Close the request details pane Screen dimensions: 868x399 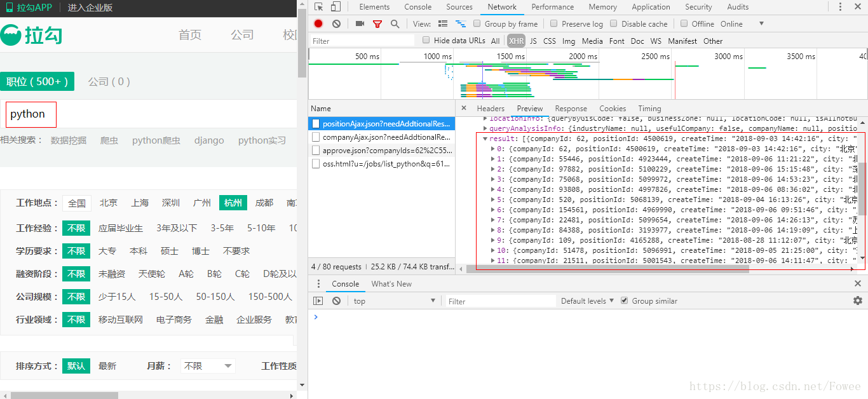[x=464, y=108]
